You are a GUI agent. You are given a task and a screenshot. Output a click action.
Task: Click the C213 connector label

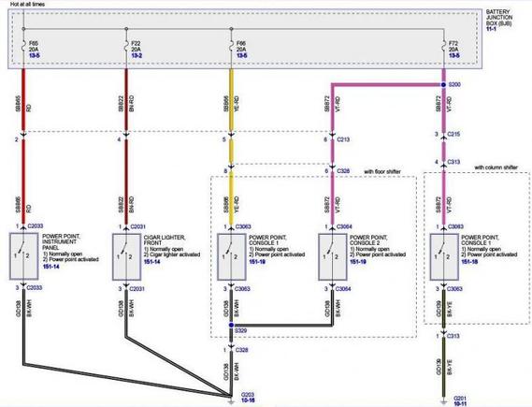343,139
